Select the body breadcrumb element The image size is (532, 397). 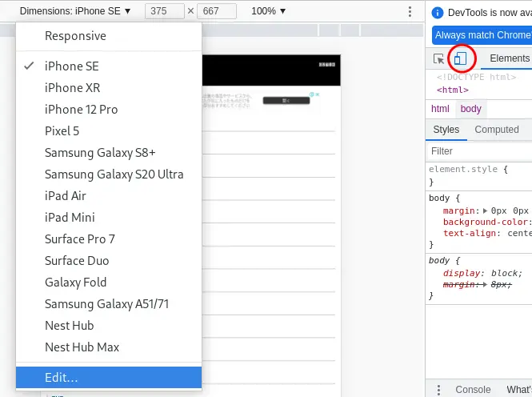(470, 109)
